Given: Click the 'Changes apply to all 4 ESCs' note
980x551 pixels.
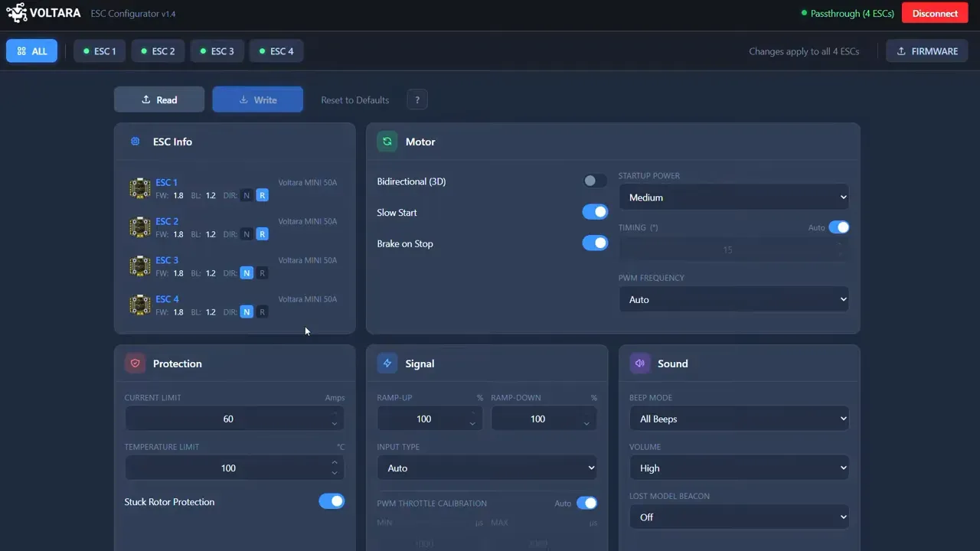Looking at the screenshot, I should (804, 51).
